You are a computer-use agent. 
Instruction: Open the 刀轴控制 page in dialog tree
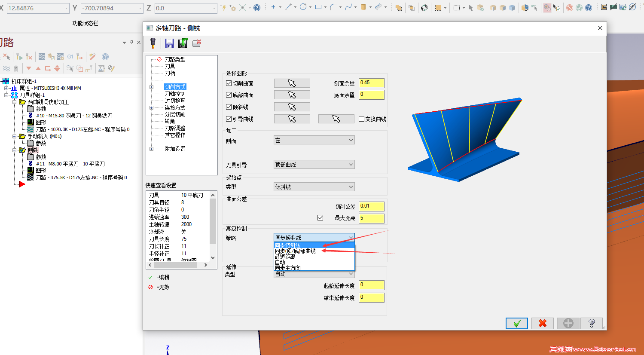coord(175,94)
